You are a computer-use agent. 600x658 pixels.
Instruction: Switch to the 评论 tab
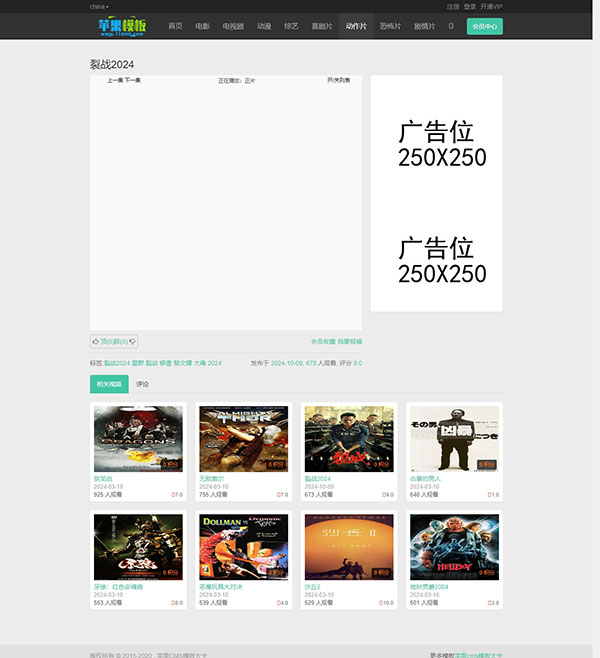pos(142,384)
